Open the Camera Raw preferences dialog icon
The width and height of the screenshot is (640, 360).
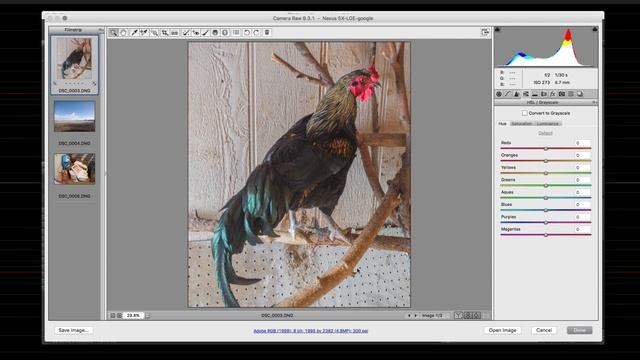[236, 33]
